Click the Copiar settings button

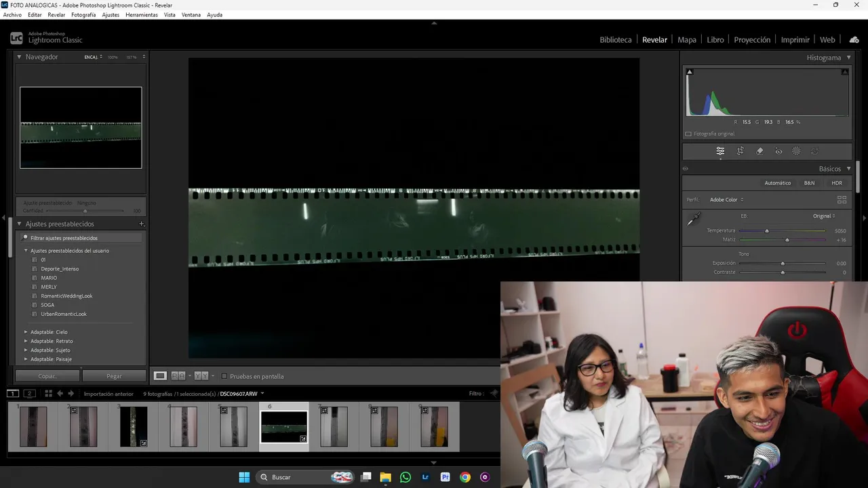(47, 376)
